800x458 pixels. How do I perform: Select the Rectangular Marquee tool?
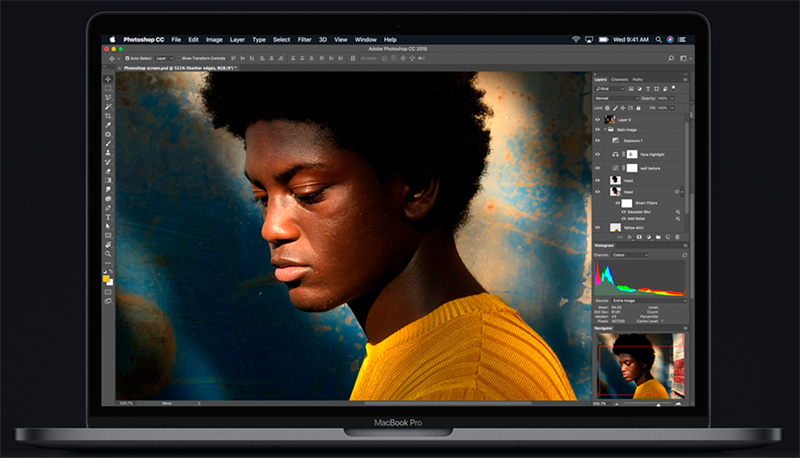tap(108, 88)
